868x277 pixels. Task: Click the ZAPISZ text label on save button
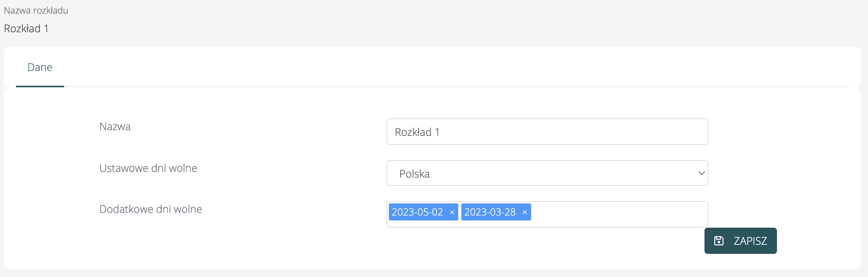750,241
